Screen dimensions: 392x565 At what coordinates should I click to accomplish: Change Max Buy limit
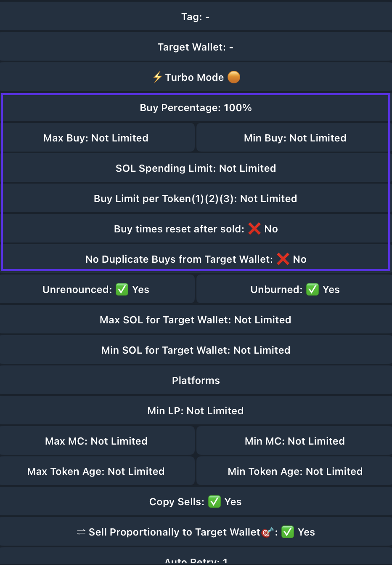96,138
